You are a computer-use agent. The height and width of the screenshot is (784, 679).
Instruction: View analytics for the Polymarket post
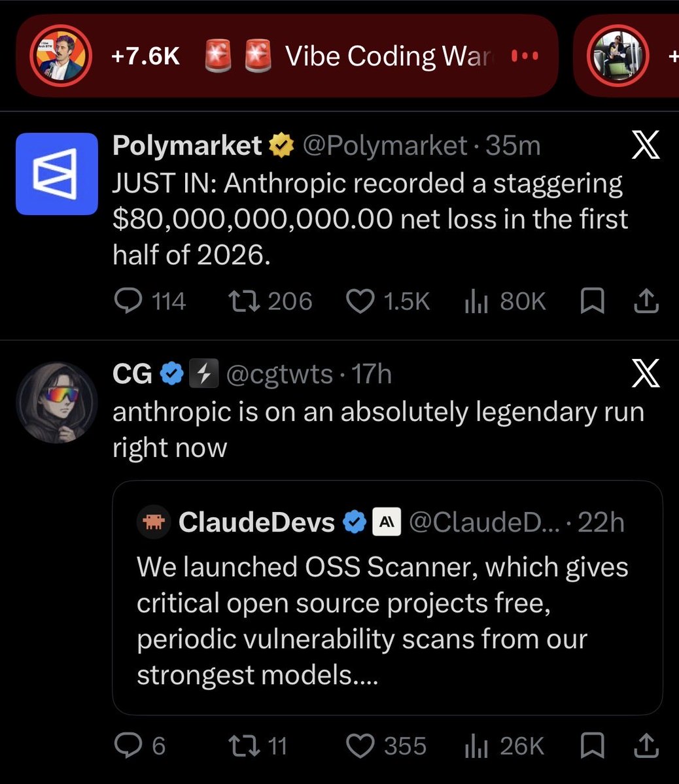(x=505, y=301)
